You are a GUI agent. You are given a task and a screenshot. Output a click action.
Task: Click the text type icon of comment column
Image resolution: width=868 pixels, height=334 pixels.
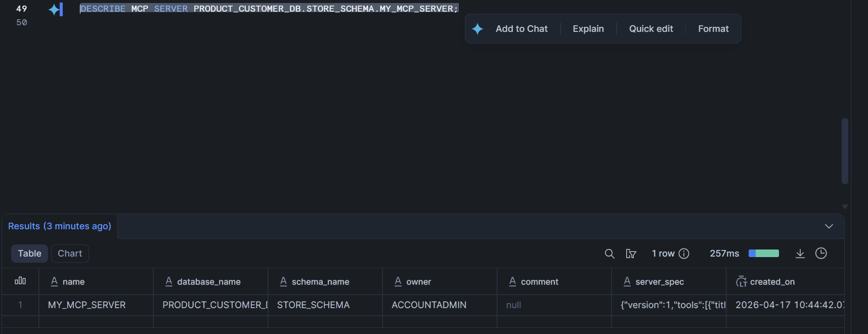pos(512,281)
